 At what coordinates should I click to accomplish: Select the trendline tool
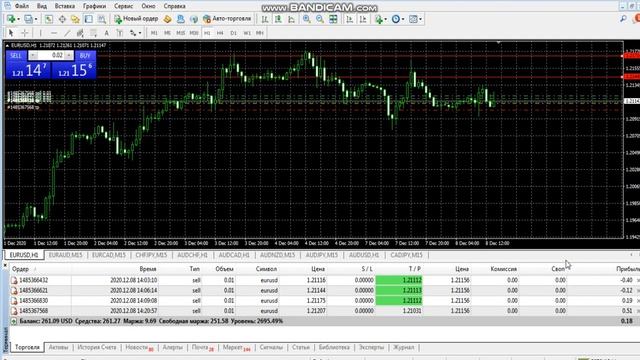tap(67, 33)
